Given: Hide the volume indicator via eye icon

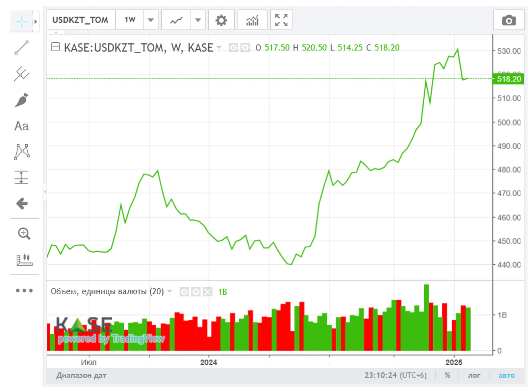Looking at the screenshot, I should [184, 292].
